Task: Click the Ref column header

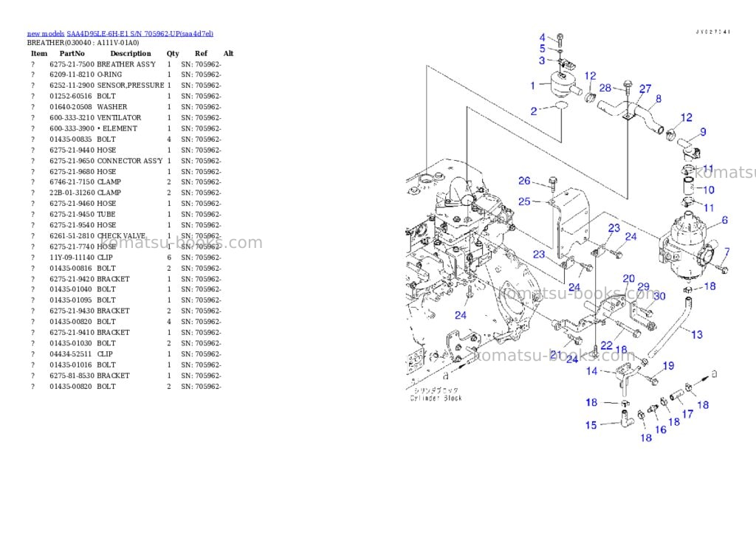Action: (x=201, y=53)
